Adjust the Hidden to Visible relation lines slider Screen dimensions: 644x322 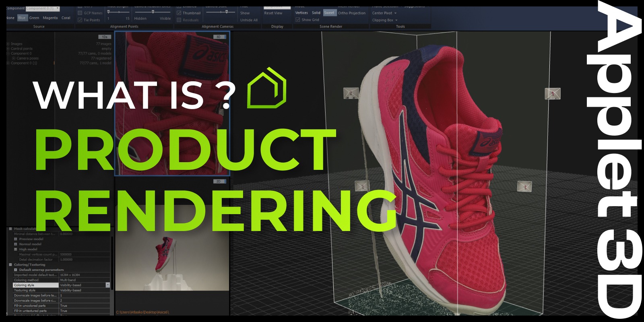[152, 12]
